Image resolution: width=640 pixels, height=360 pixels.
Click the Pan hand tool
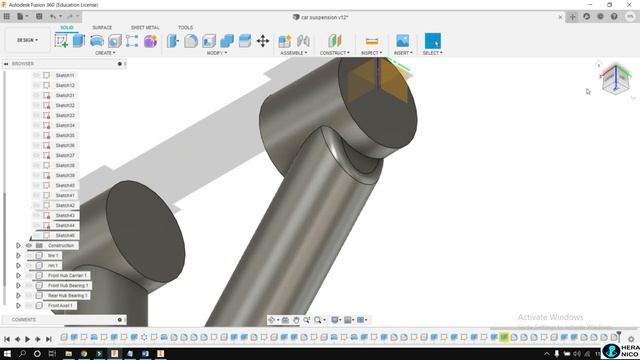click(x=296, y=320)
